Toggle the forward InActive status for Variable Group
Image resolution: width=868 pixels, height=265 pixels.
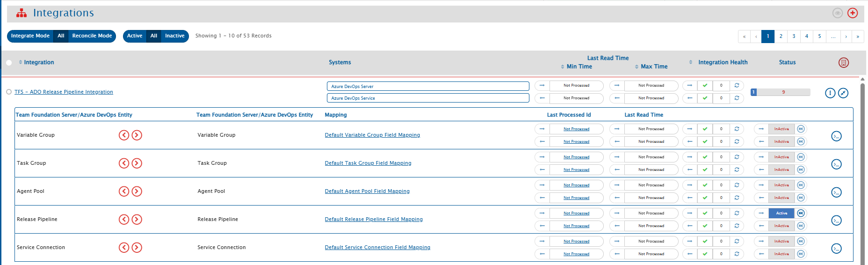781,129
